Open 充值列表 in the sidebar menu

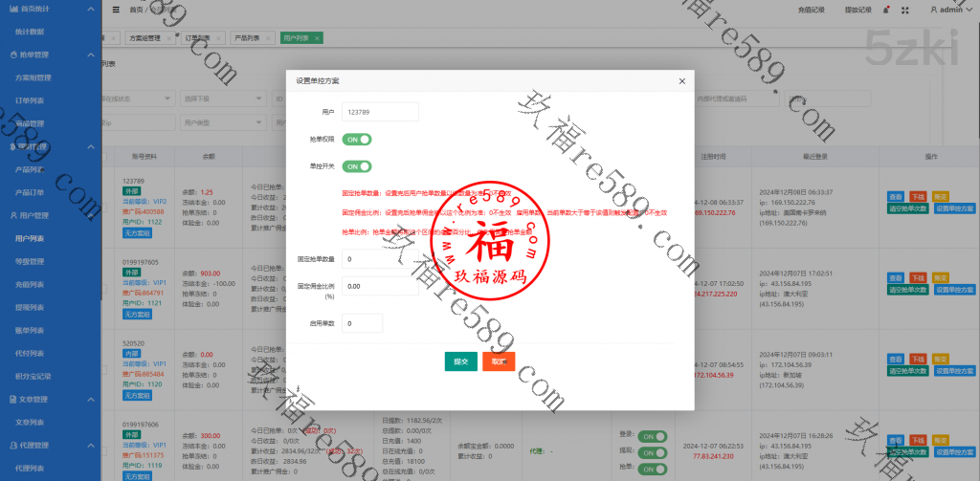pyautogui.click(x=31, y=284)
